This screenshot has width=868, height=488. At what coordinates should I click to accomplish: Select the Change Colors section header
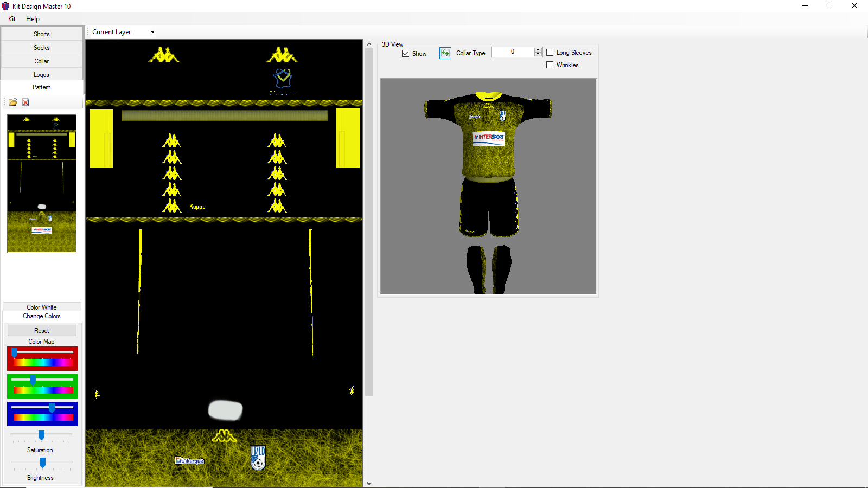[42, 316]
